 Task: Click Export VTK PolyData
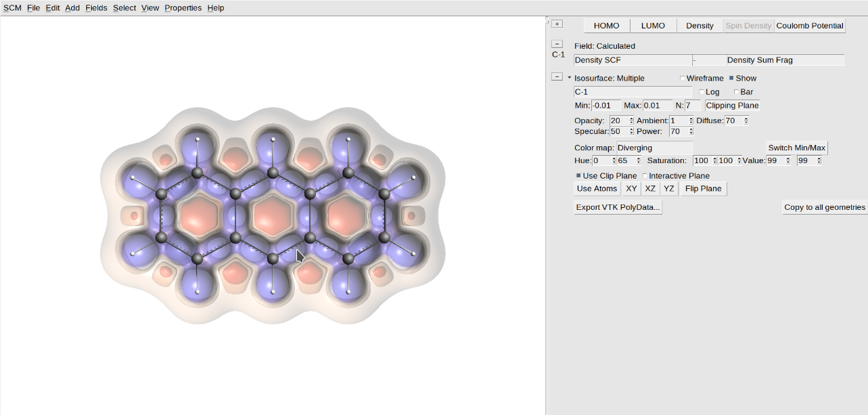[x=617, y=206]
